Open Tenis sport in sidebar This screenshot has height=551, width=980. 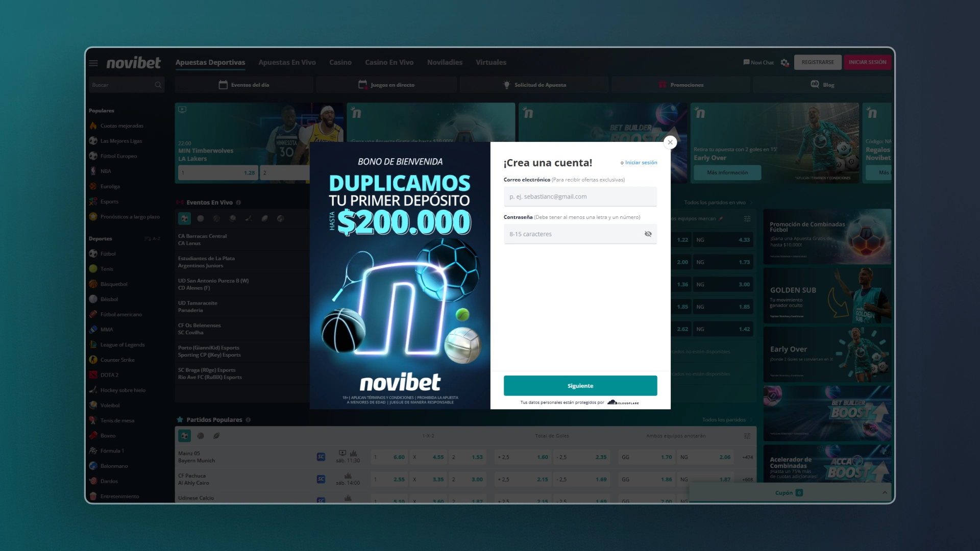pyautogui.click(x=107, y=269)
